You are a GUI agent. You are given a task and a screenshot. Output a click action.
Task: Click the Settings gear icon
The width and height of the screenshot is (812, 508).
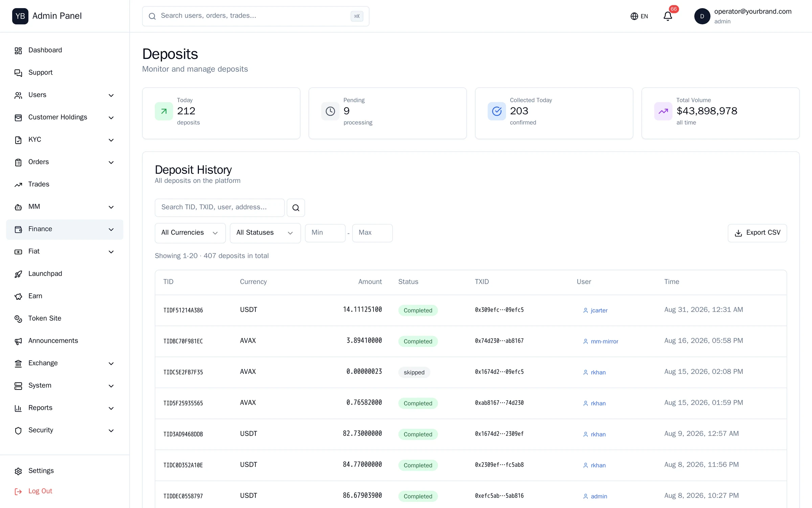(18, 471)
